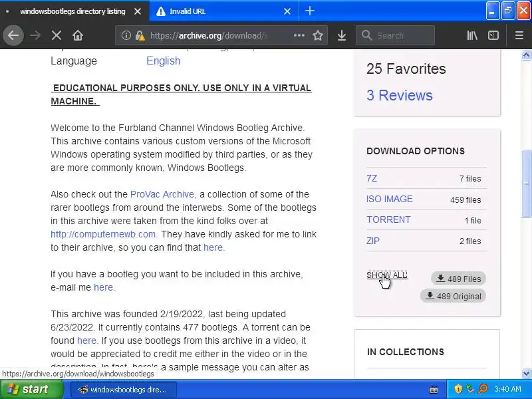
Task: Open the page actions three-dot menu
Action: (299, 35)
